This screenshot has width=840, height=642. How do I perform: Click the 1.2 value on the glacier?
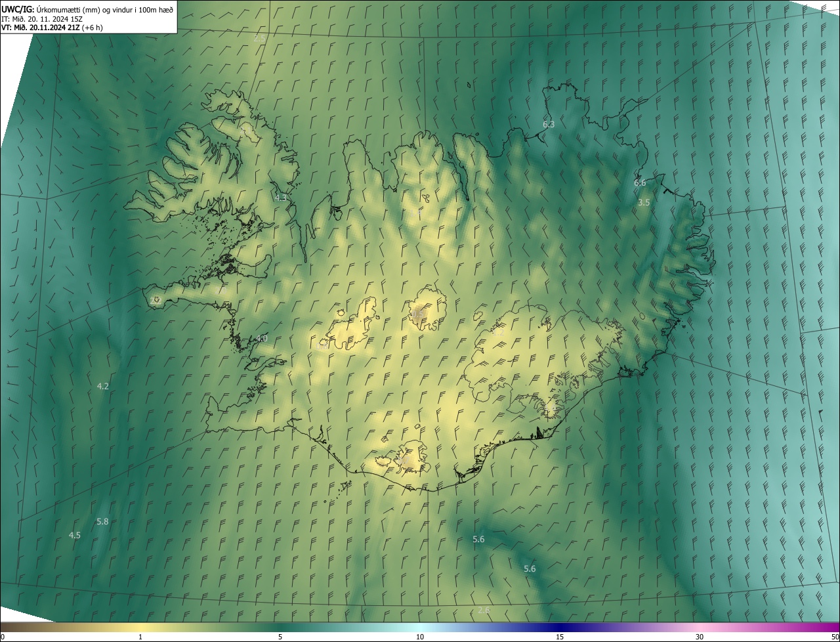coord(498,332)
